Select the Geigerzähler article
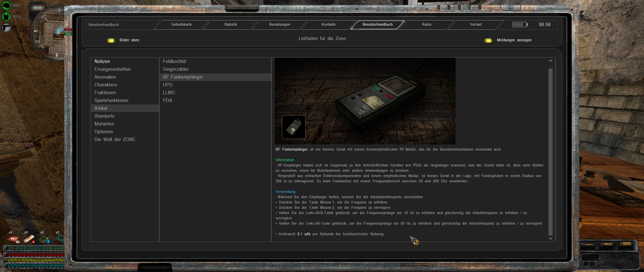 (x=176, y=69)
